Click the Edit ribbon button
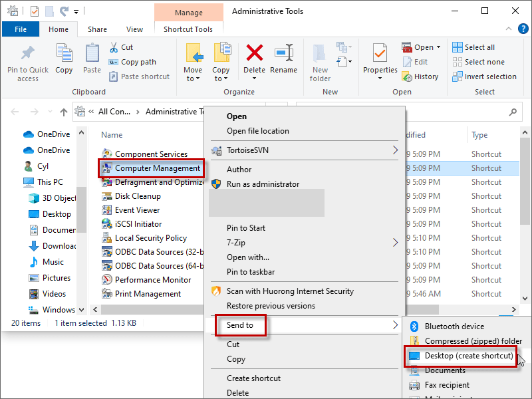Viewport: 532px width, 399px height. (x=415, y=62)
